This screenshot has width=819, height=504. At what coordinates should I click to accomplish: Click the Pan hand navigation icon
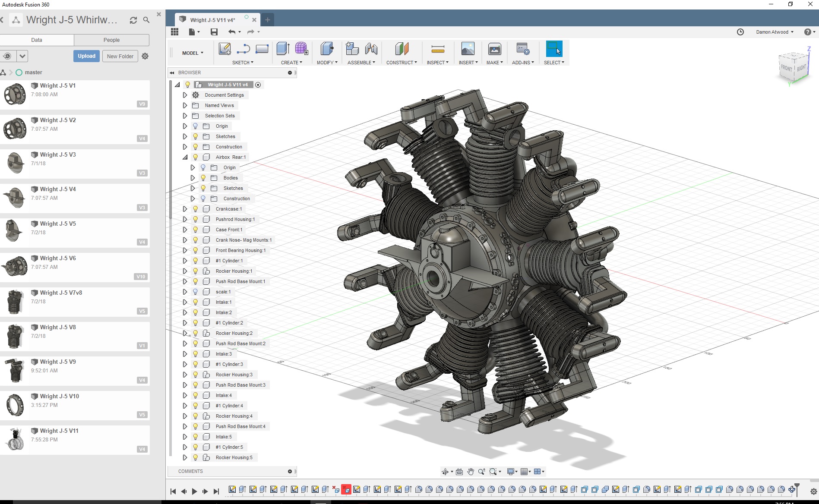(470, 472)
